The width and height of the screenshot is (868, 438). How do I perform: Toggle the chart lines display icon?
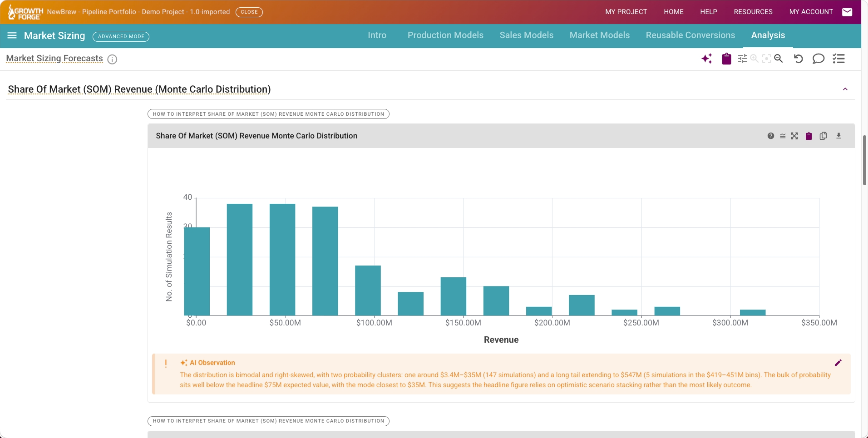point(783,136)
